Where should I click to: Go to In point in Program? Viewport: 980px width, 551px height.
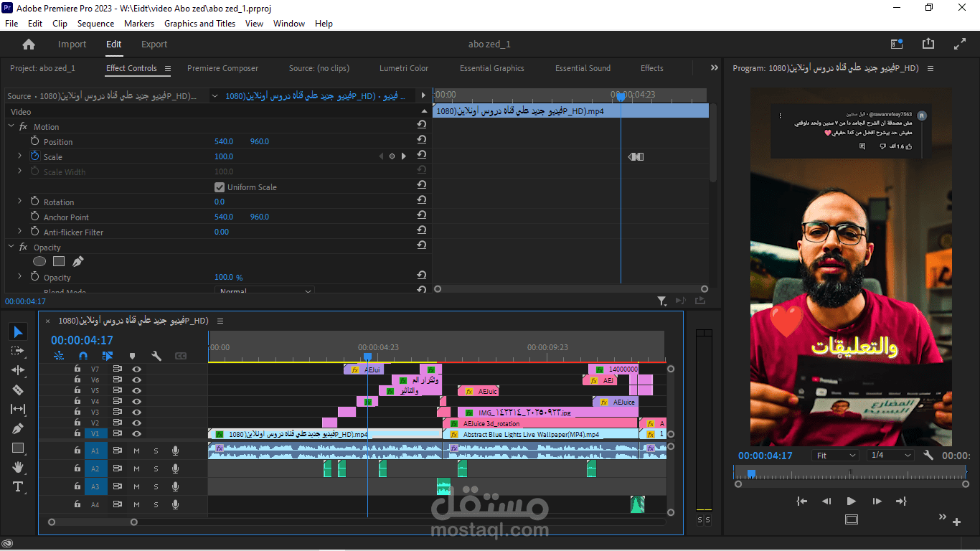[x=802, y=501]
